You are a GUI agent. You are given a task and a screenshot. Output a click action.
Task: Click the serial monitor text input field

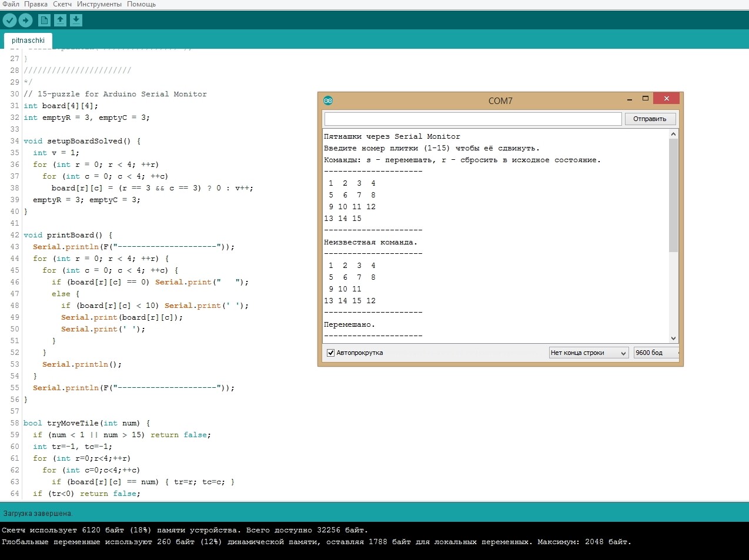point(473,119)
